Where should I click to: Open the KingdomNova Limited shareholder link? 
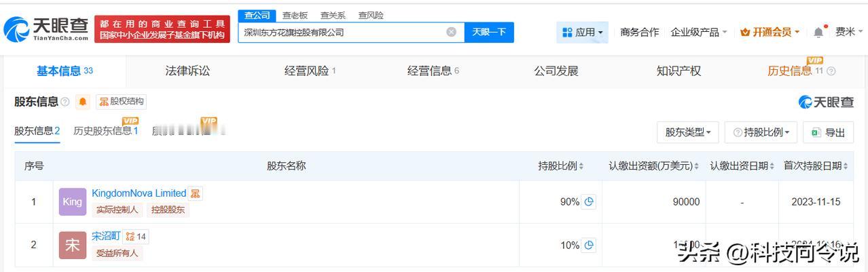pos(139,193)
